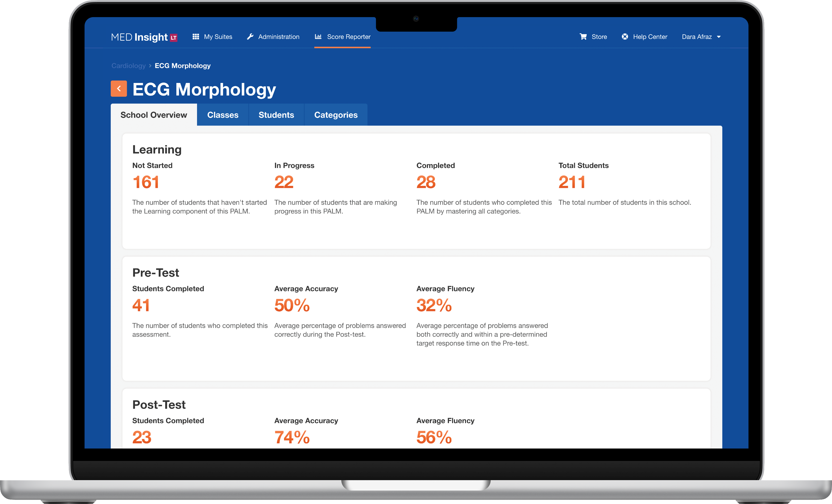Image resolution: width=832 pixels, height=504 pixels.
Task: Click the ECG Morphology breadcrumb
Action: click(182, 66)
